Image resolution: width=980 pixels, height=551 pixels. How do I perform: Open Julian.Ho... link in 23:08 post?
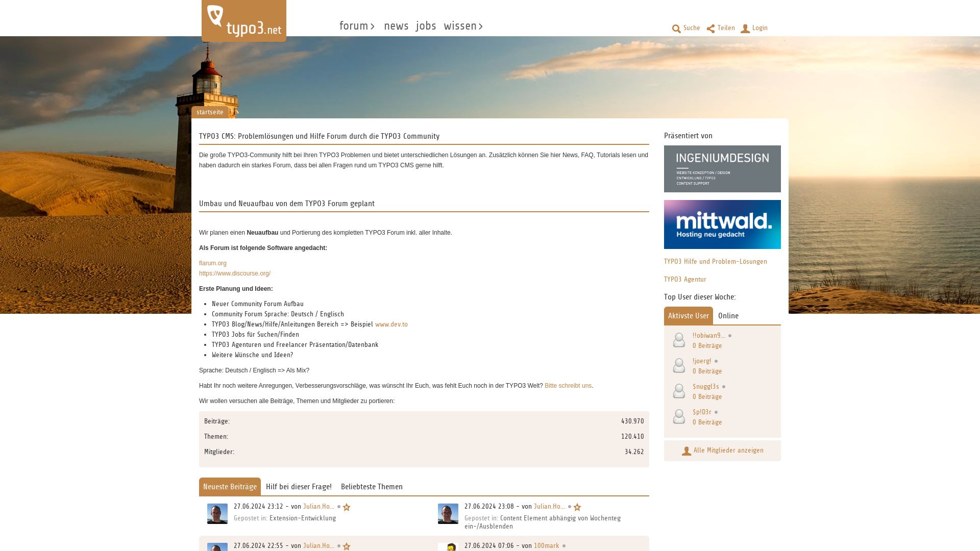point(550,507)
